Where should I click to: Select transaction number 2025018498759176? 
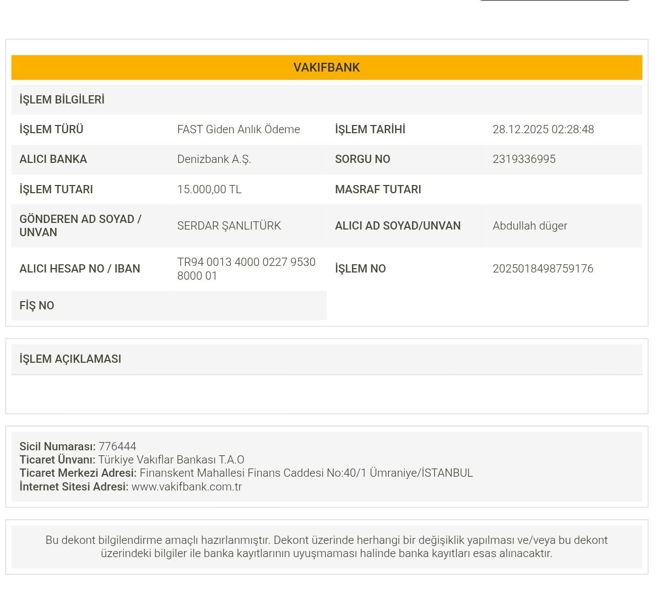tap(543, 269)
